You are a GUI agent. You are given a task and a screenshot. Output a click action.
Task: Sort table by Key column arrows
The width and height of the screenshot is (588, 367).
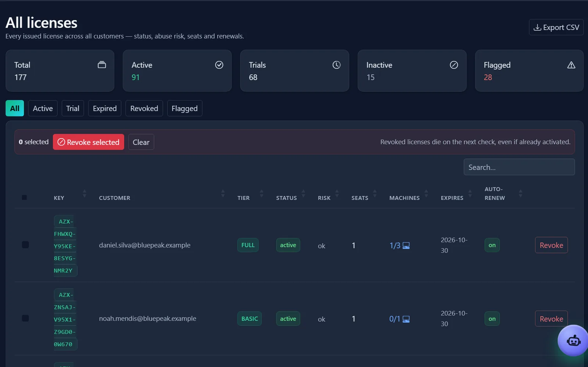point(85,193)
